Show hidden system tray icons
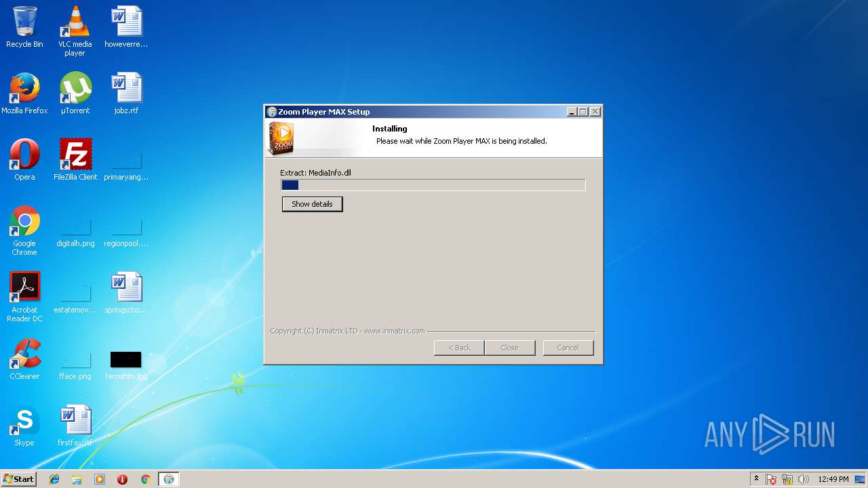This screenshot has width=868, height=488. pyautogui.click(x=757, y=479)
